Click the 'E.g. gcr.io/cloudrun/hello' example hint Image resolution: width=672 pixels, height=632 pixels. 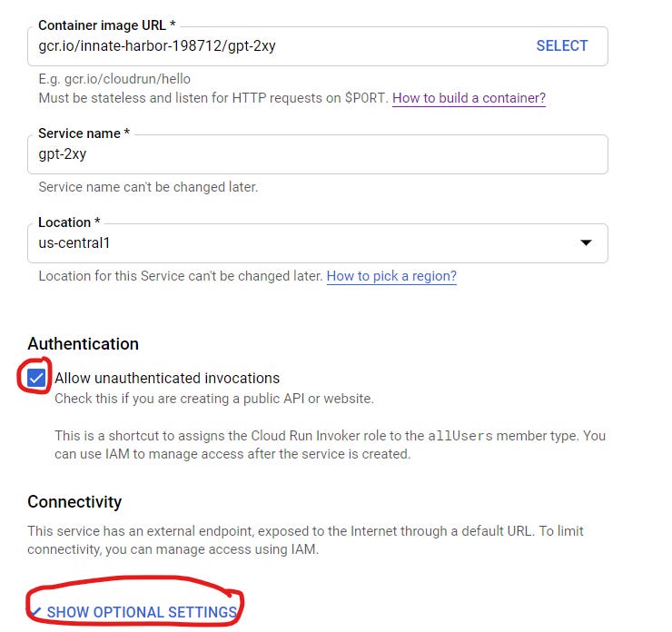click(114, 79)
